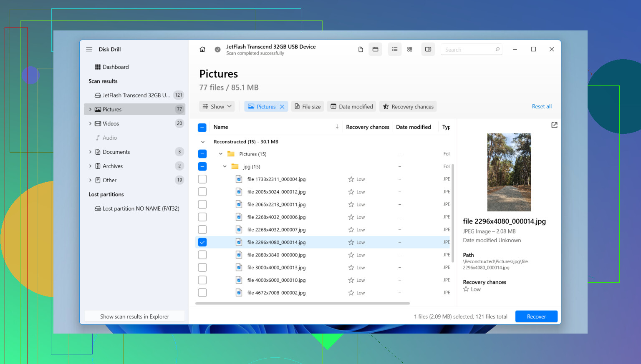The width and height of the screenshot is (641, 364).
Task: Select grid view layout icon
Action: [x=410, y=49]
